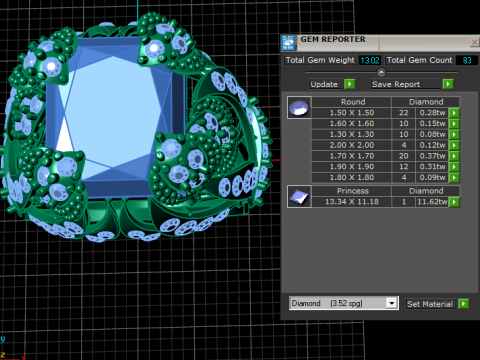The width and height of the screenshot is (480, 360).
Task: Select the 2.00 X 2.00 size cell
Action: pos(351,145)
